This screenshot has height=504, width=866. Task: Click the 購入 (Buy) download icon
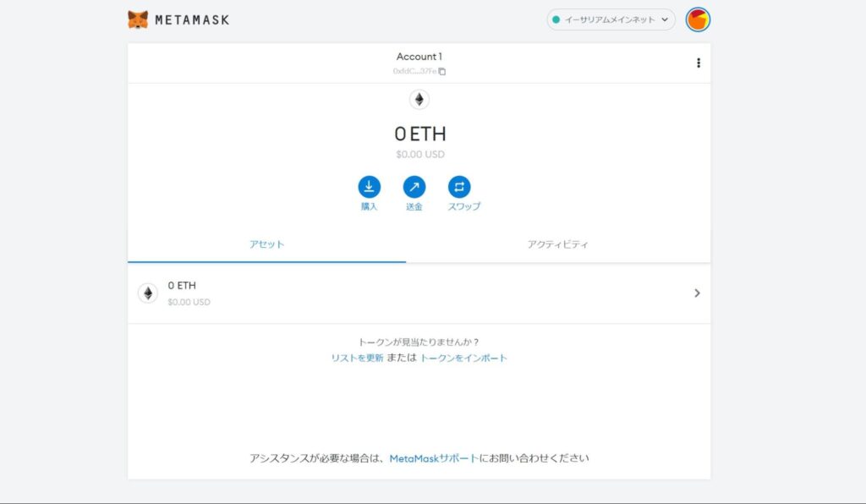click(x=369, y=187)
